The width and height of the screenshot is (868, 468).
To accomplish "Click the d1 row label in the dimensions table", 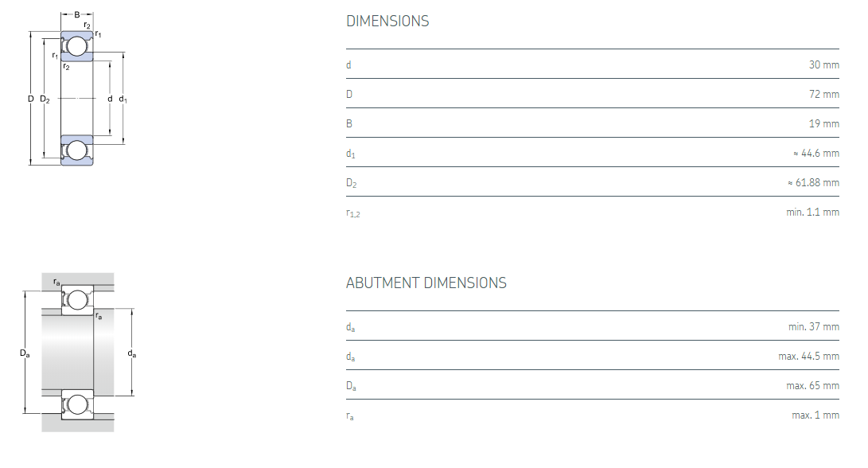I will pos(350,154).
